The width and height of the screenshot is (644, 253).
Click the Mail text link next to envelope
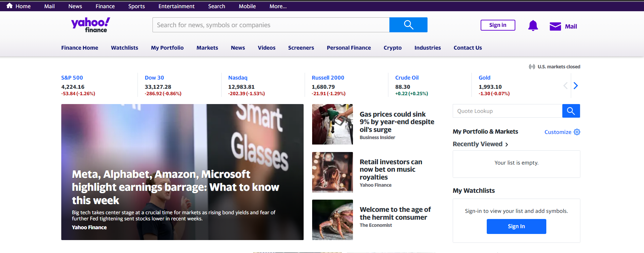[x=571, y=26]
